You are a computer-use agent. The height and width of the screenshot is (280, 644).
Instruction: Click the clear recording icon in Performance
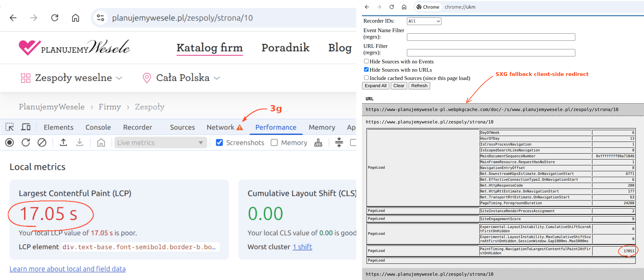click(42, 142)
